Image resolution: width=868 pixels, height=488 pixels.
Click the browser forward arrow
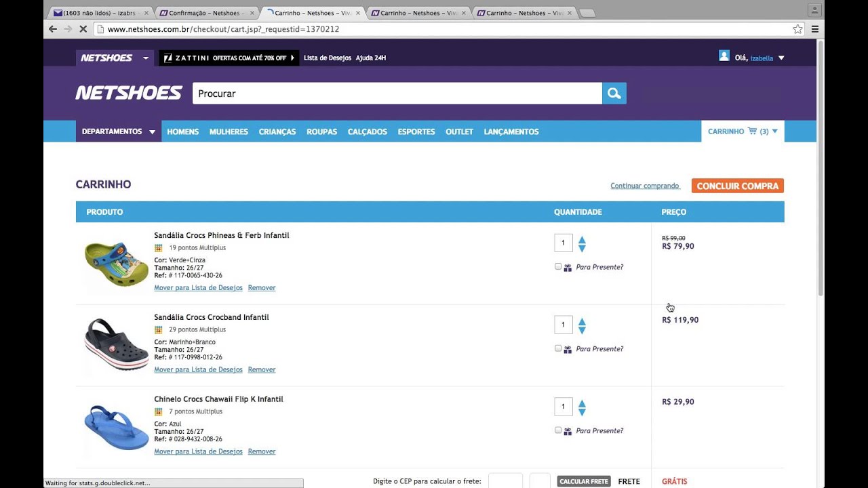click(68, 29)
